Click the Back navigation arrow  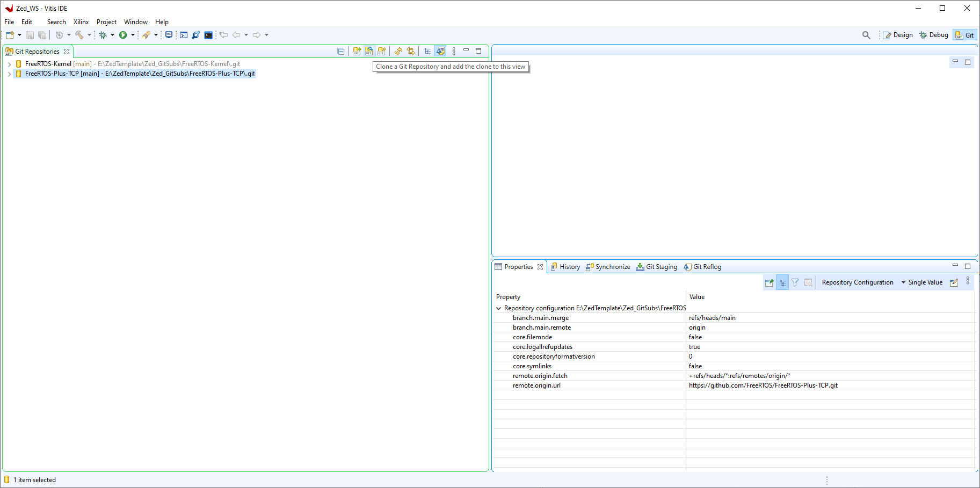[x=236, y=35]
